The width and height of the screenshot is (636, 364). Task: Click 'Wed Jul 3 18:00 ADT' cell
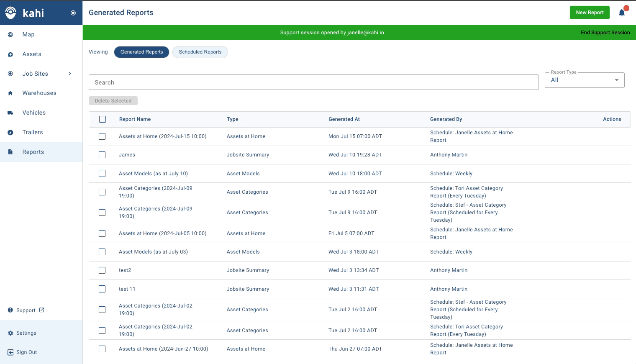coord(354,252)
